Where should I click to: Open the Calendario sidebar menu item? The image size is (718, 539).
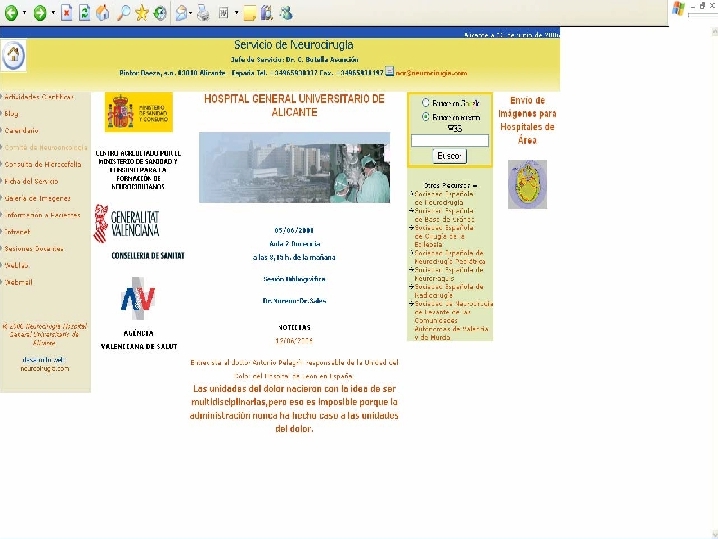pos(22,131)
